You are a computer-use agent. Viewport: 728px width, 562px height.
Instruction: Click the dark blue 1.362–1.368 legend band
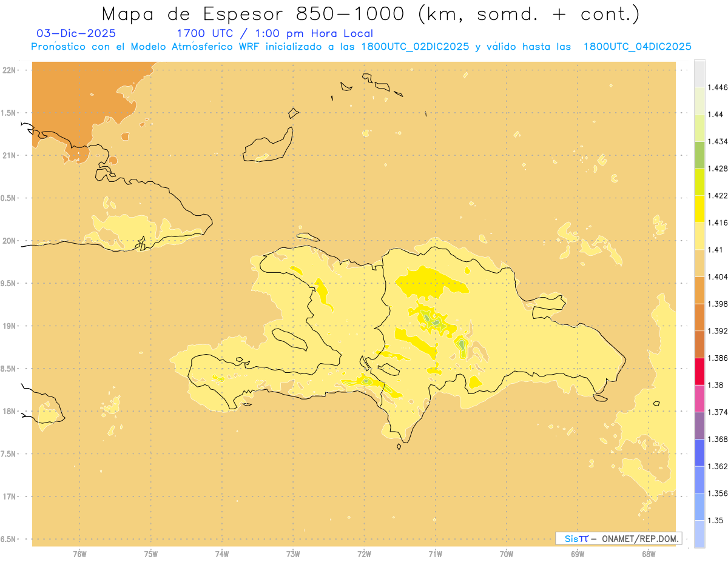[699, 453]
